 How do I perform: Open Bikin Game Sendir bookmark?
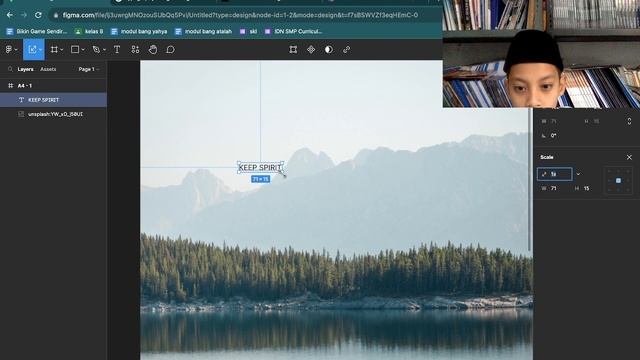point(37,31)
